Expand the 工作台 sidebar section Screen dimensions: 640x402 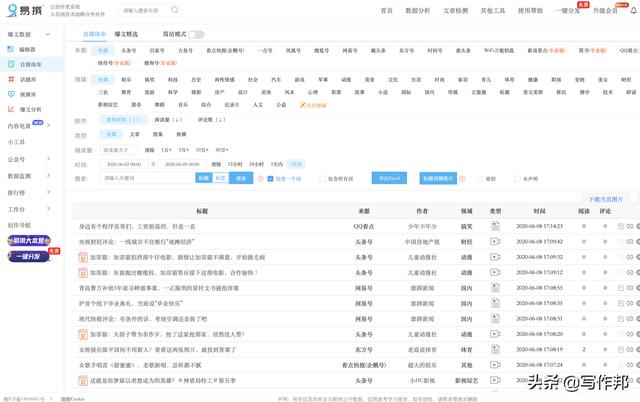[48, 209]
